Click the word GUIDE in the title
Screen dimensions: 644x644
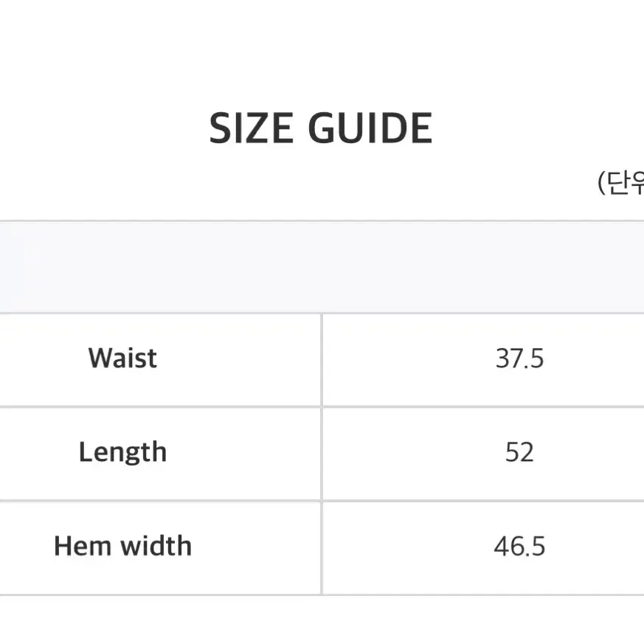click(370, 128)
